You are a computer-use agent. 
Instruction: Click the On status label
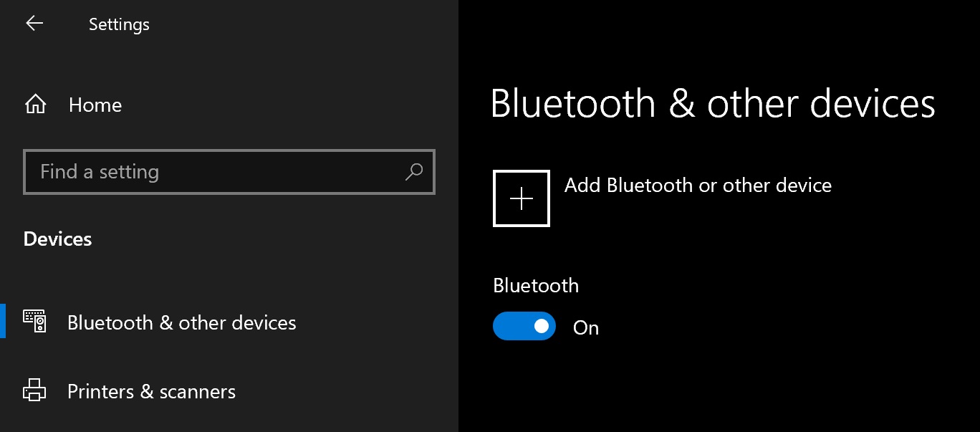(x=586, y=328)
